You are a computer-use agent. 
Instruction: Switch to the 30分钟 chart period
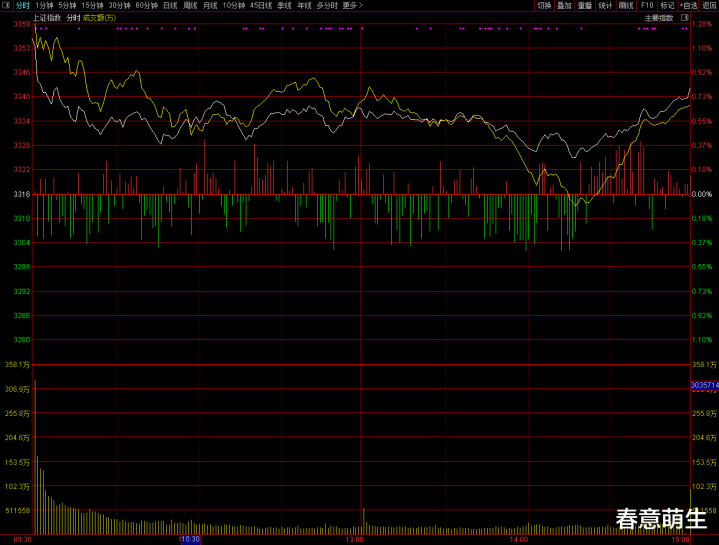[119, 6]
